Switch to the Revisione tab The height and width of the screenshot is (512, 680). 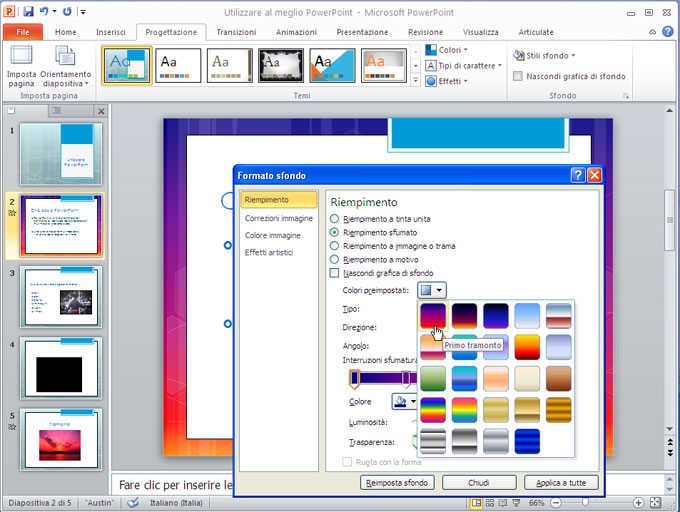425,32
